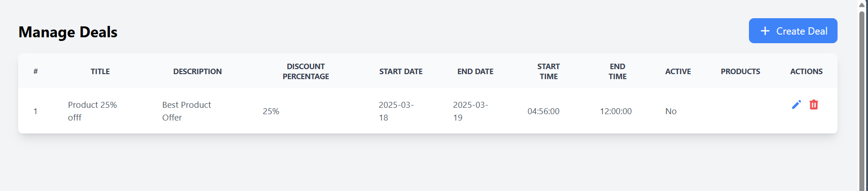Delete the deal using the red trash icon

coord(813,105)
